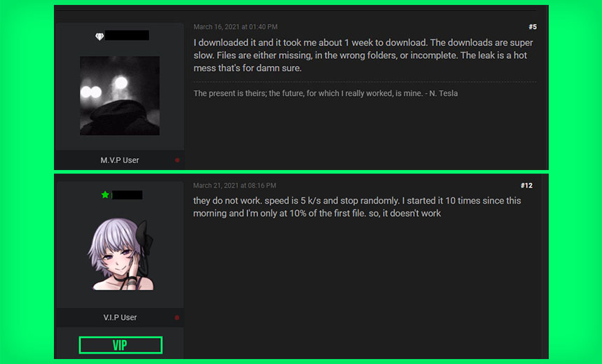Click the diamond rank icon beside first username

point(99,36)
